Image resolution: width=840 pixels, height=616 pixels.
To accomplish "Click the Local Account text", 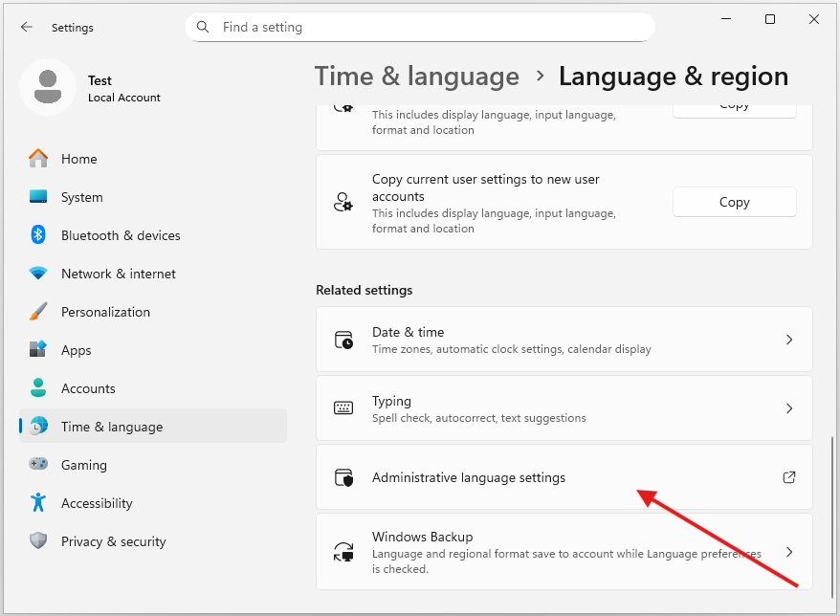I will 123,98.
